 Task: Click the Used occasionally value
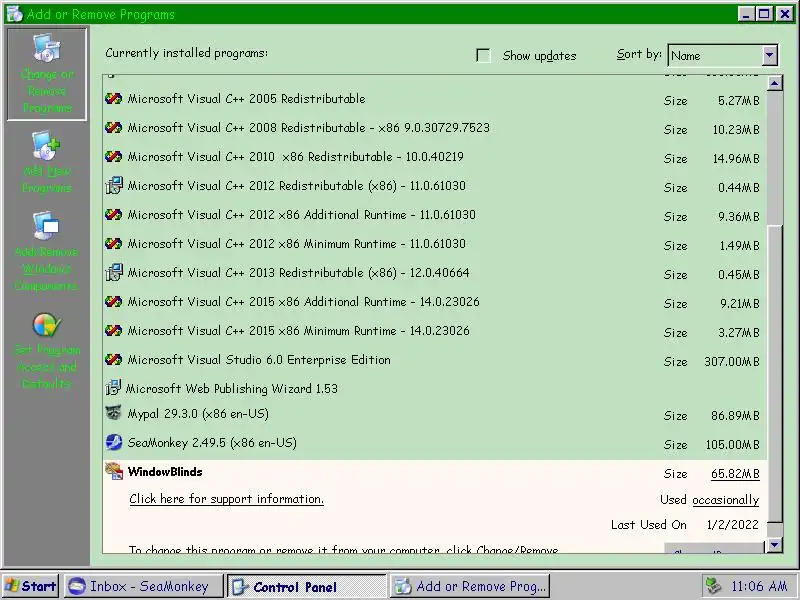[726, 500]
